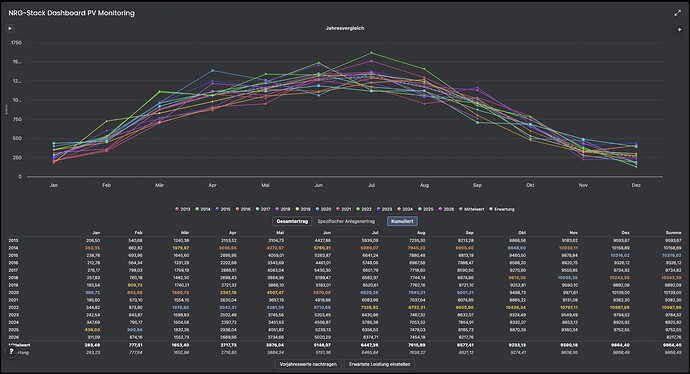Hide the 2025 series in the legend
Image resolution: width=690 pixels, height=374 pixels.
(426, 209)
